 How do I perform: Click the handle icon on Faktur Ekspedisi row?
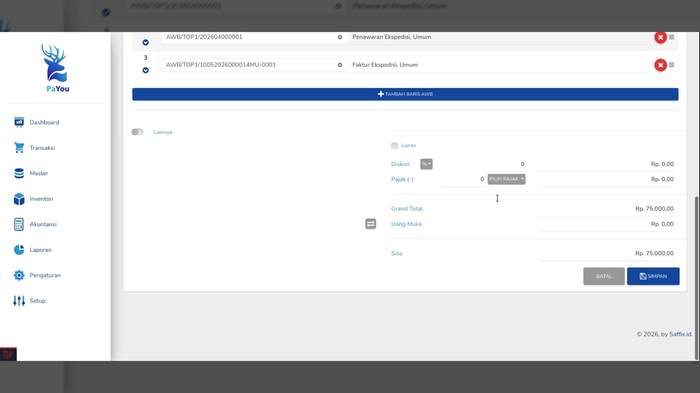tap(671, 65)
